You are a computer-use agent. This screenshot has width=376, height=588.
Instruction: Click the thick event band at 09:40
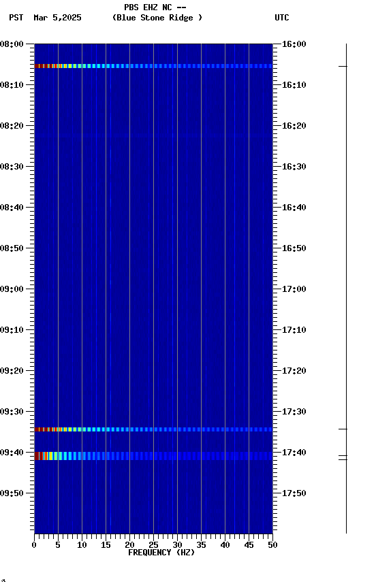tap(153, 456)
